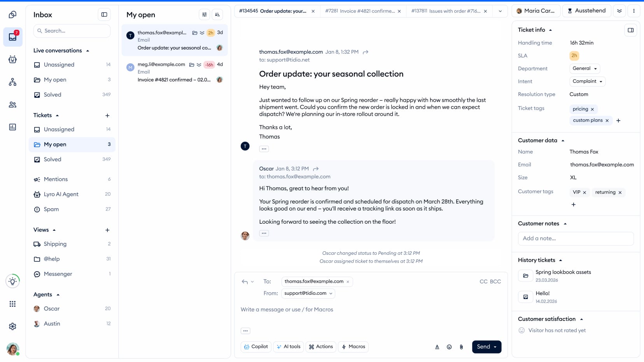
Task: Open the Lyro AI agent section in sidebar
Action: [x=13, y=59]
